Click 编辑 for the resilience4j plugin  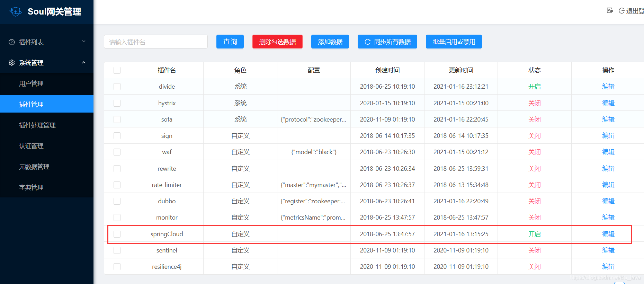pyautogui.click(x=608, y=267)
